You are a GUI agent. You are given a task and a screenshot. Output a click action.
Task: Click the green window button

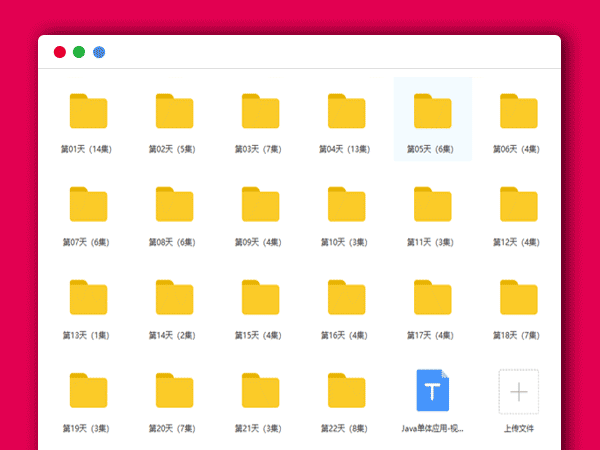(79, 52)
